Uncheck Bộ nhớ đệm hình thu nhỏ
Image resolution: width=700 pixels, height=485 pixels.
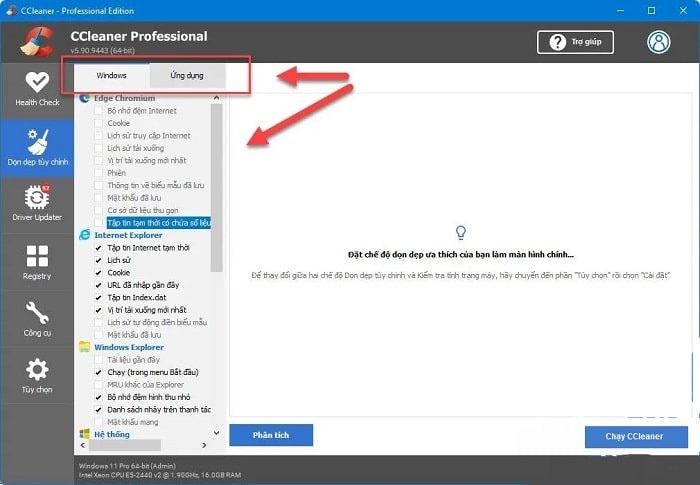click(98, 397)
